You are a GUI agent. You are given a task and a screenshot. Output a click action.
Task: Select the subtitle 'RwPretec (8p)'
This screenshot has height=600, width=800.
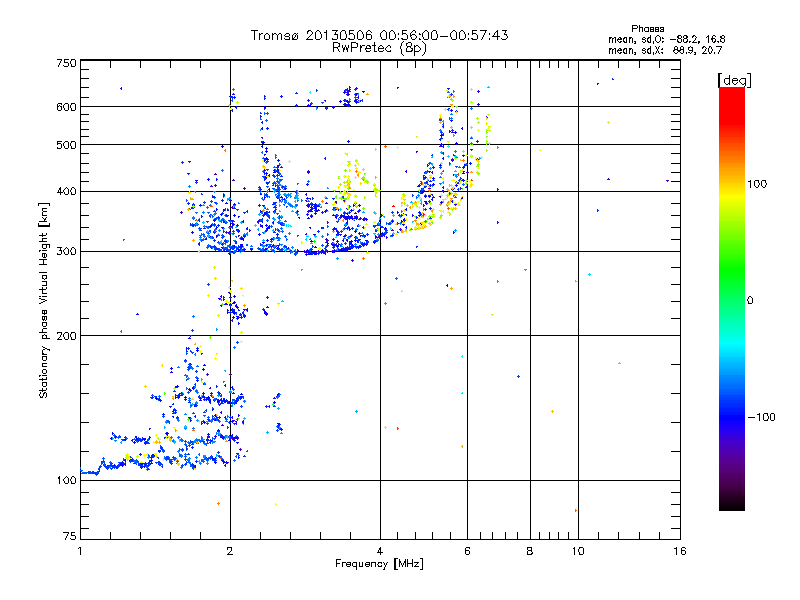click(379, 48)
